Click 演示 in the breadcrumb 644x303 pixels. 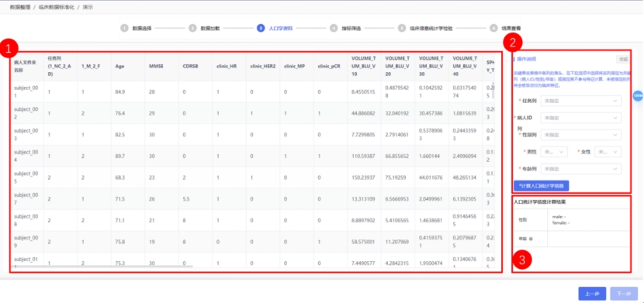88,7
